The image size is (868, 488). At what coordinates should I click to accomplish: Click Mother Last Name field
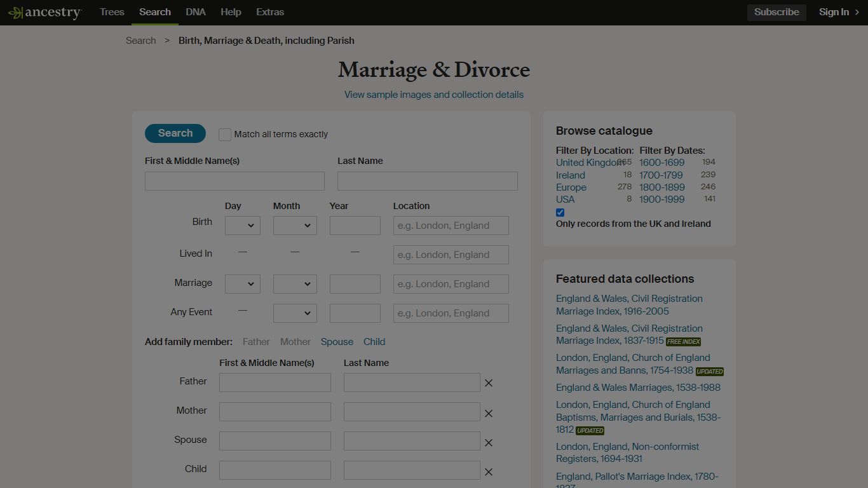pos(412,412)
